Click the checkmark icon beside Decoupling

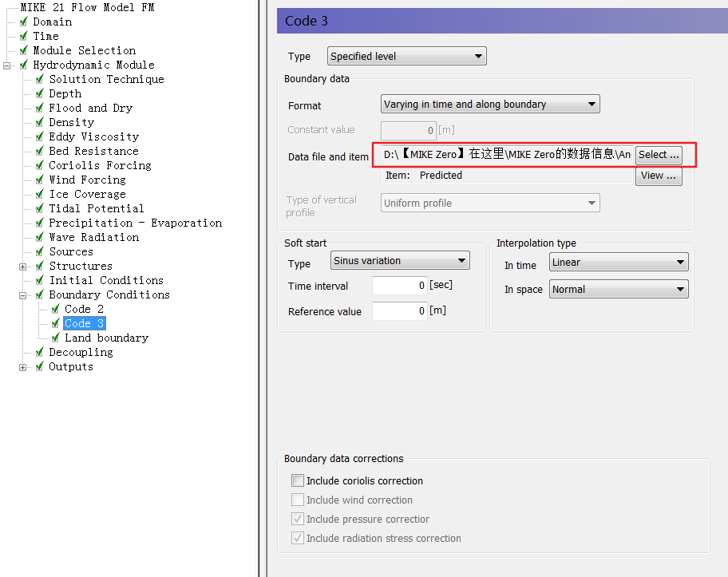(40, 352)
